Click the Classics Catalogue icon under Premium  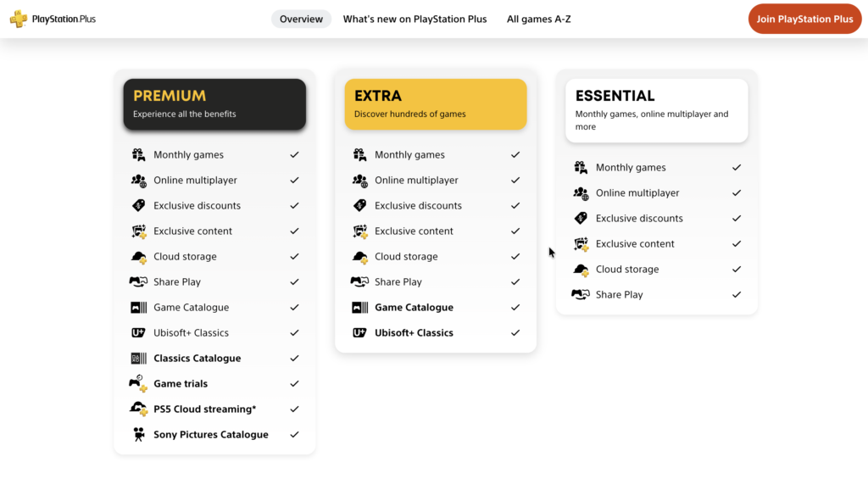(138, 358)
